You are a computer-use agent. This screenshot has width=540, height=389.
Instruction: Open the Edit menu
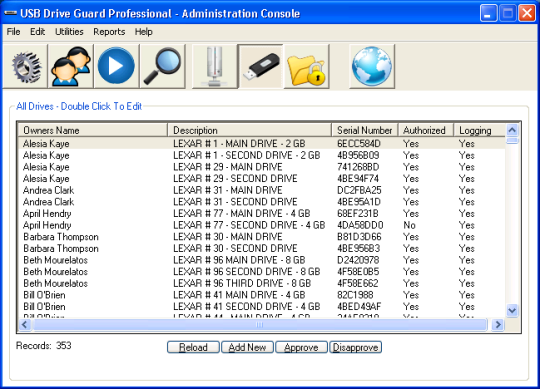[37, 32]
